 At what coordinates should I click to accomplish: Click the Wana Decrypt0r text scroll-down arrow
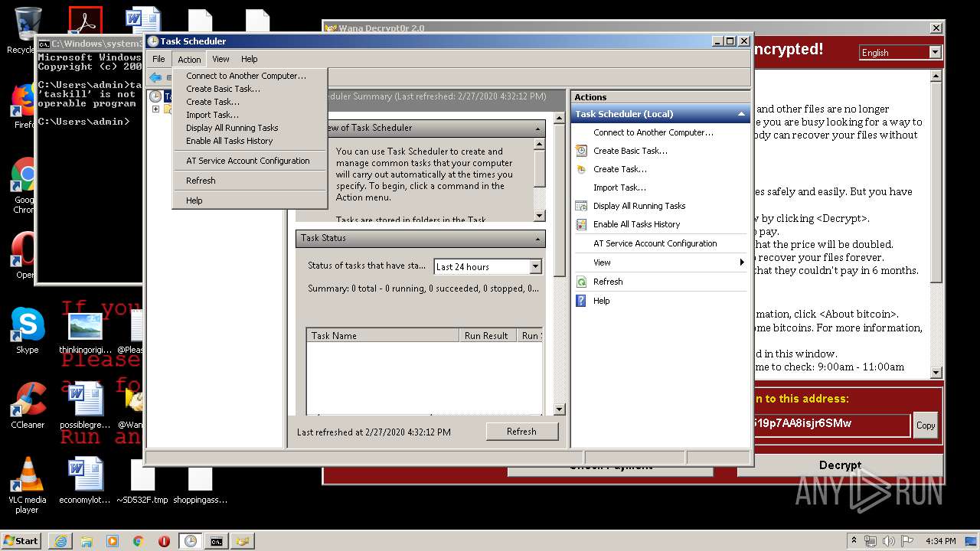[x=936, y=373]
